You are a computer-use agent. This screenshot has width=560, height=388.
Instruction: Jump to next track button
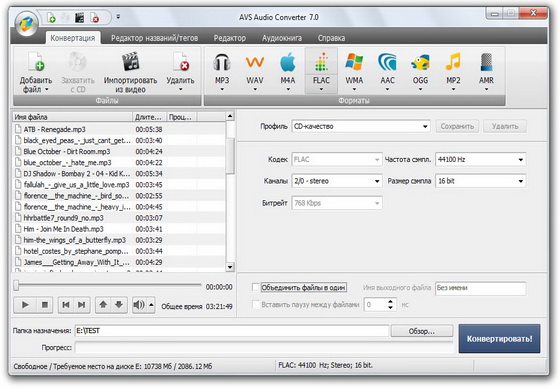click(82, 305)
